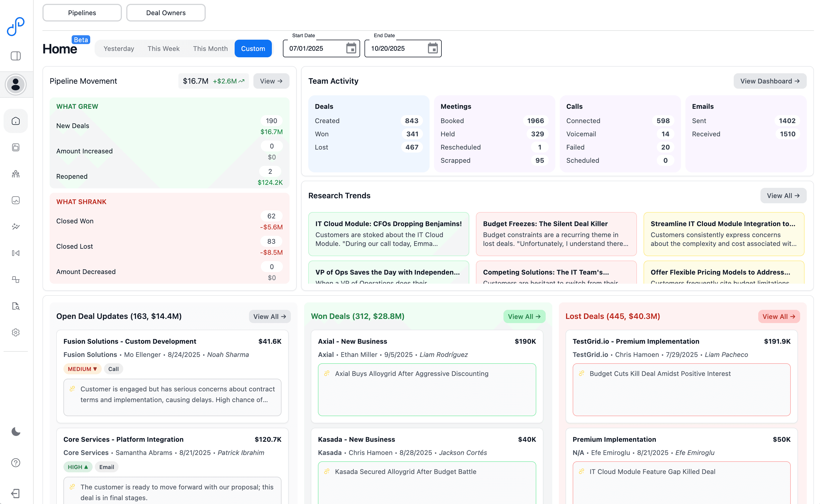Expand Pipeline Movement with the View arrow
Image resolution: width=820 pixels, height=504 pixels.
271,81
